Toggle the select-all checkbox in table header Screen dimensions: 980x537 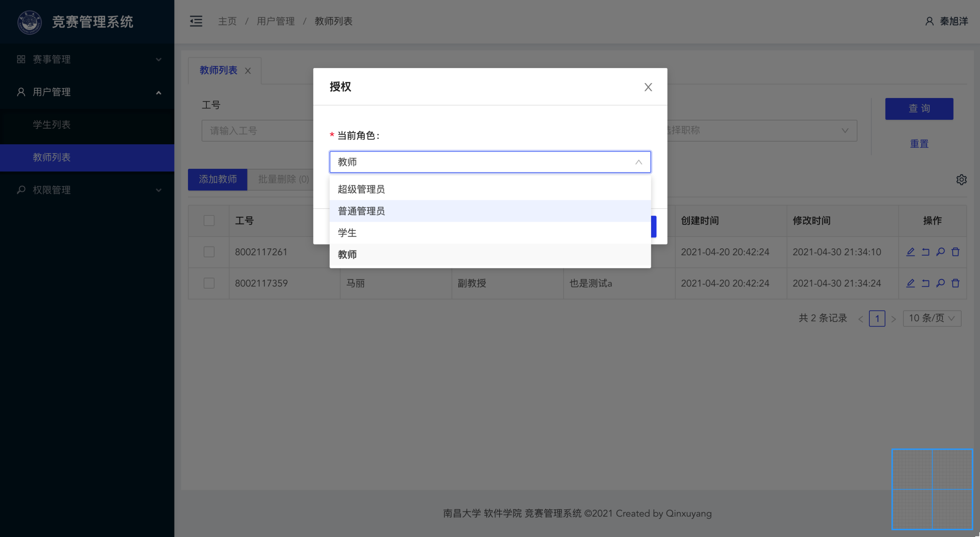209,220
